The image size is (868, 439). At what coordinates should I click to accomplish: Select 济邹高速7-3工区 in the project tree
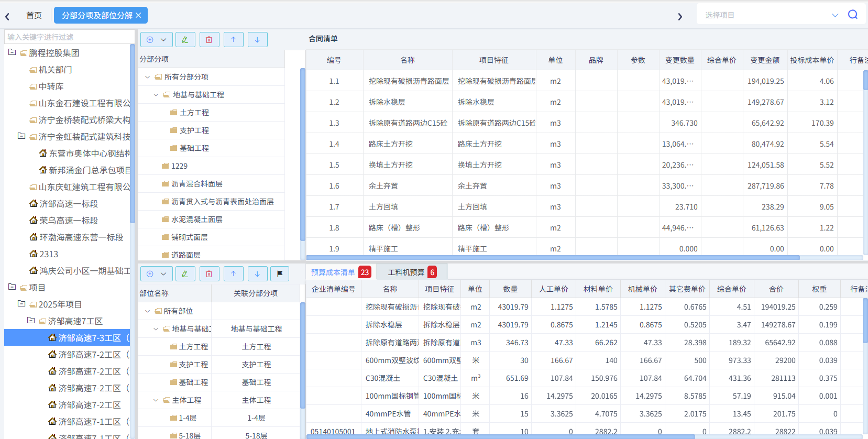tap(89, 338)
